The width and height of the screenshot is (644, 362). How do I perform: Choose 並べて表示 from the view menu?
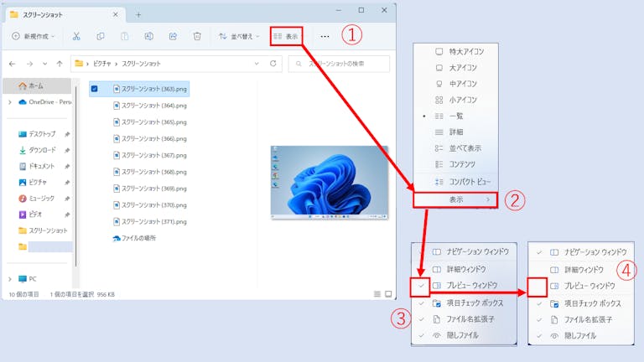tap(456, 148)
